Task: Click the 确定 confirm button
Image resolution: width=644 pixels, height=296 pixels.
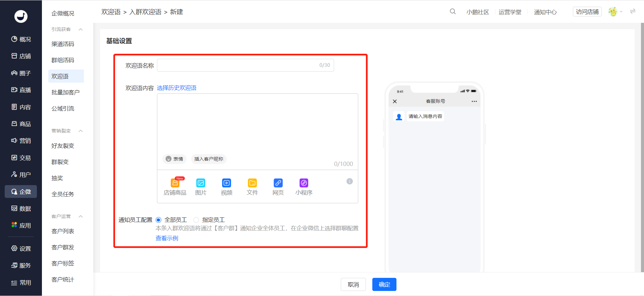Action: pos(384,285)
